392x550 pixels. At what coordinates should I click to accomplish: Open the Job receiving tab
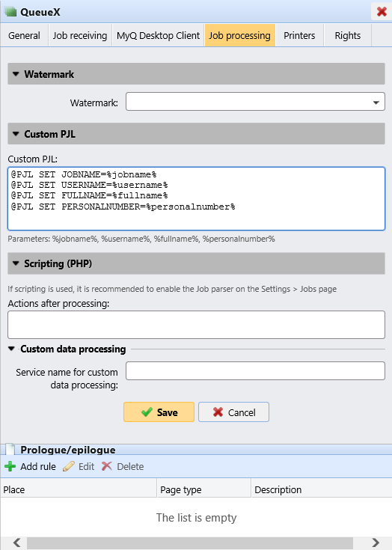tap(80, 35)
